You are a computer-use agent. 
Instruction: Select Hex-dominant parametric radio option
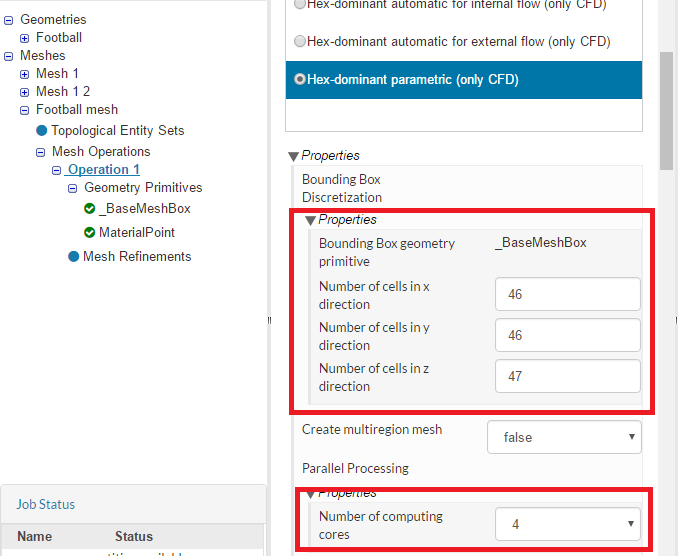[x=300, y=79]
